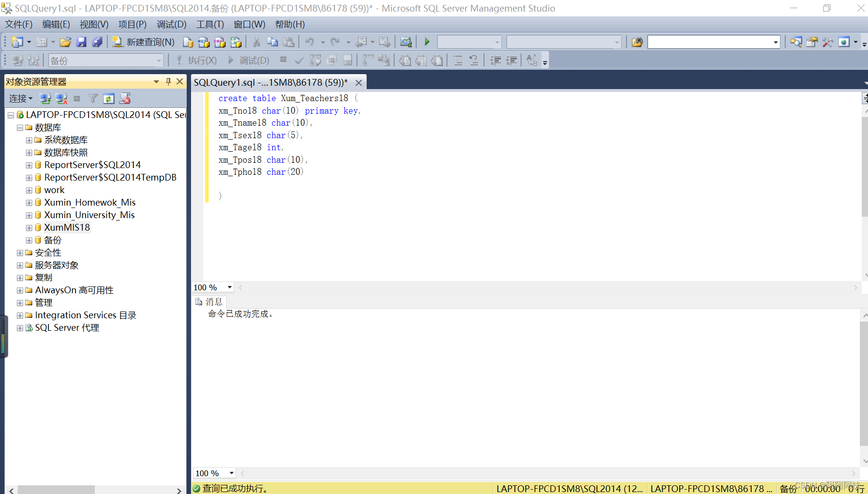This screenshot has height=494, width=868.
Task: Click the Display estimated execution plan icon
Action: tap(315, 60)
